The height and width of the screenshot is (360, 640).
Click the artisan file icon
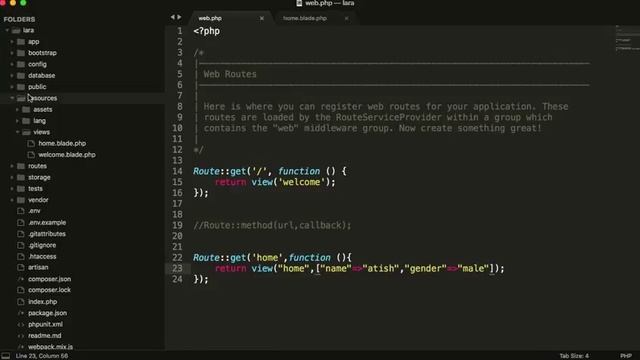click(21, 267)
